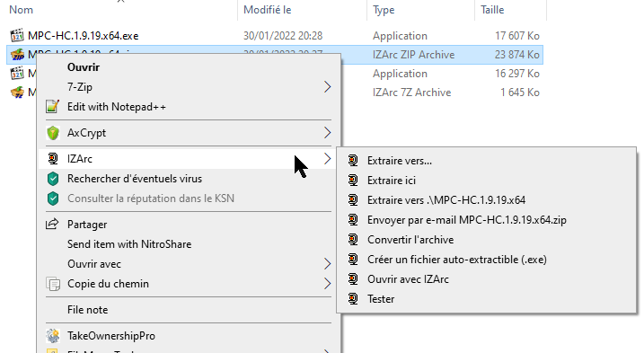Click the IZArc icon beside Extraire vers...
The width and height of the screenshot is (644, 353).
tap(353, 160)
